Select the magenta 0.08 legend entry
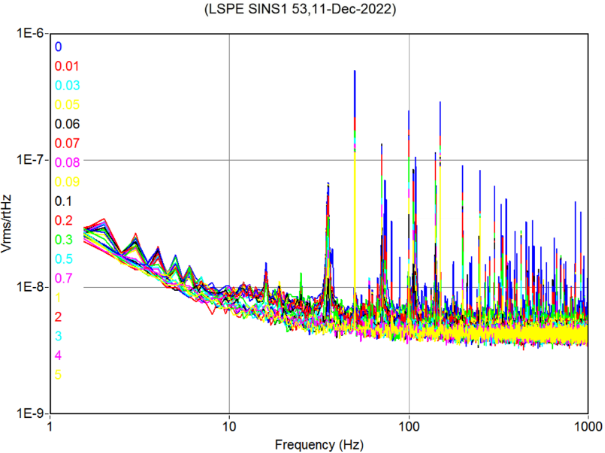Viewport: 605px width, 453px height. click(66, 162)
